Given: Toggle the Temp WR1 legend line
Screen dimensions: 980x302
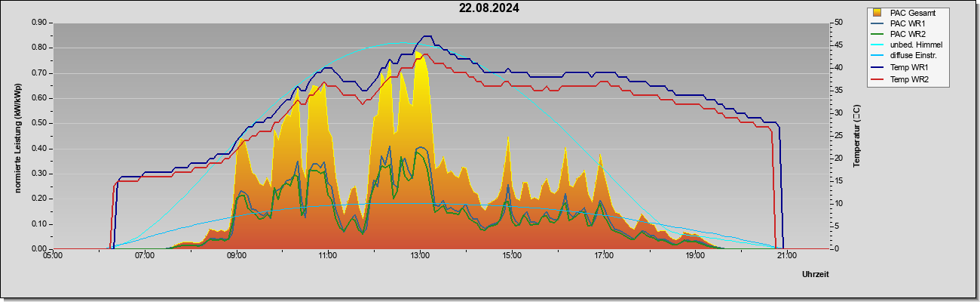Looking at the screenshot, I should click(x=906, y=68).
